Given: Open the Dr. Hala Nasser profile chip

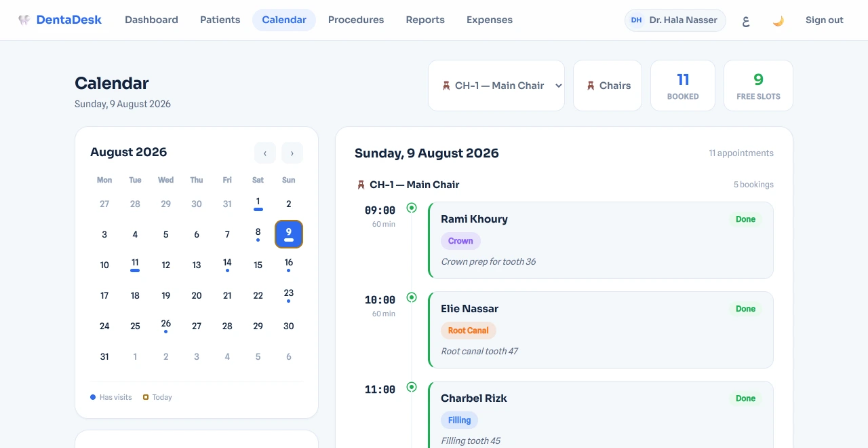Looking at the screenshot, I should point(675,20).
